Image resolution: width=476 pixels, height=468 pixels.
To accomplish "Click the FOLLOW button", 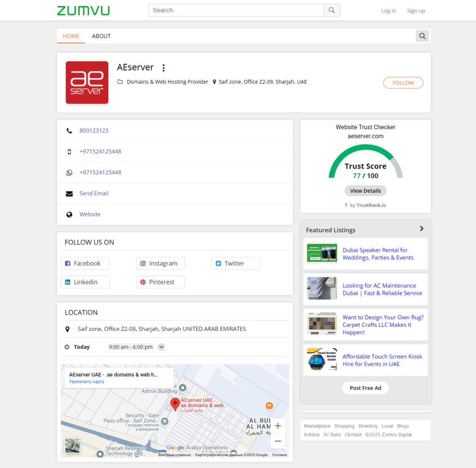I will click(x=403, y=83).
